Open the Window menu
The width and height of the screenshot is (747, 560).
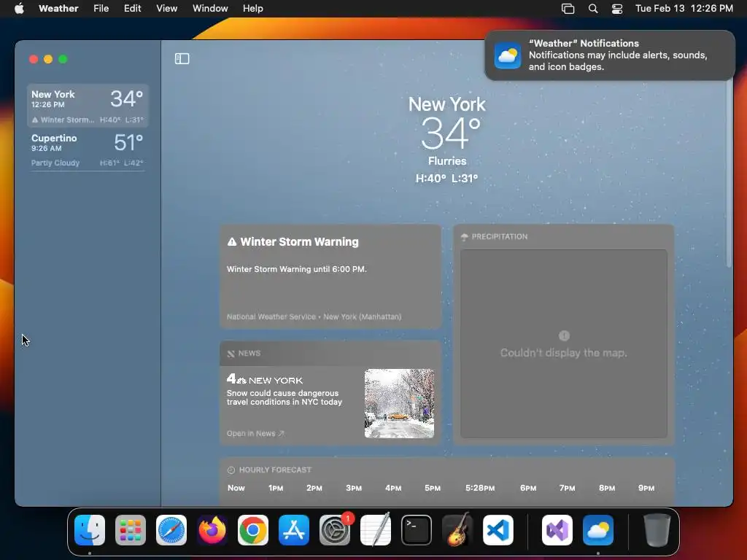(x=210, y=9)
